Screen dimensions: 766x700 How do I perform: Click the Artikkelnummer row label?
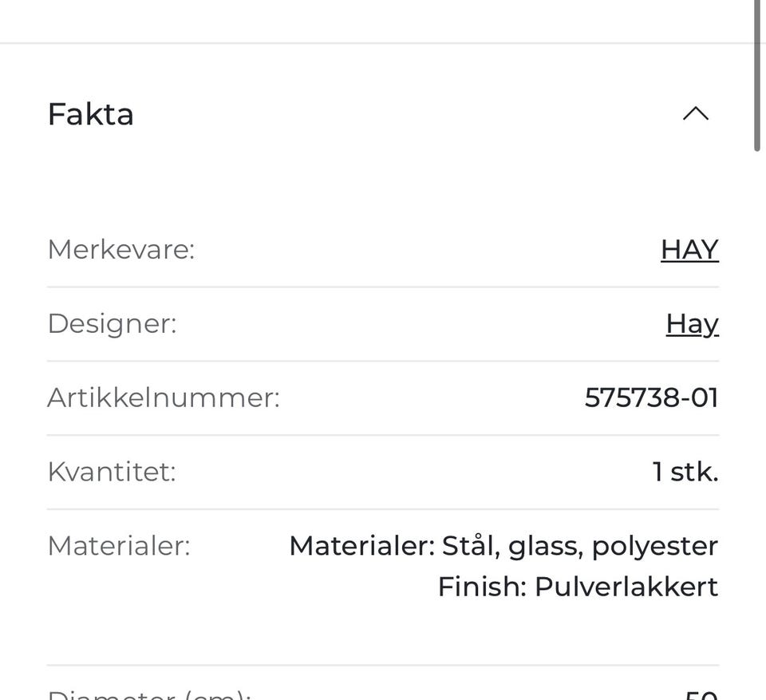pos(164,397)
